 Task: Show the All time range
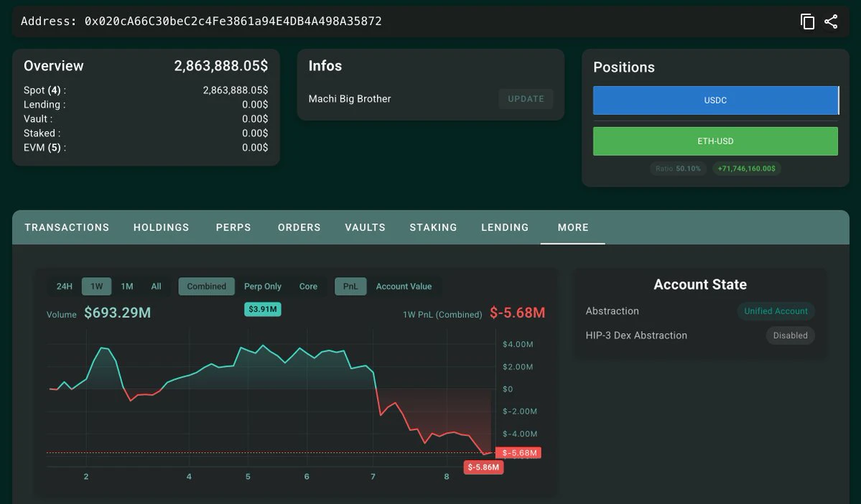click(x=156, y=286)
